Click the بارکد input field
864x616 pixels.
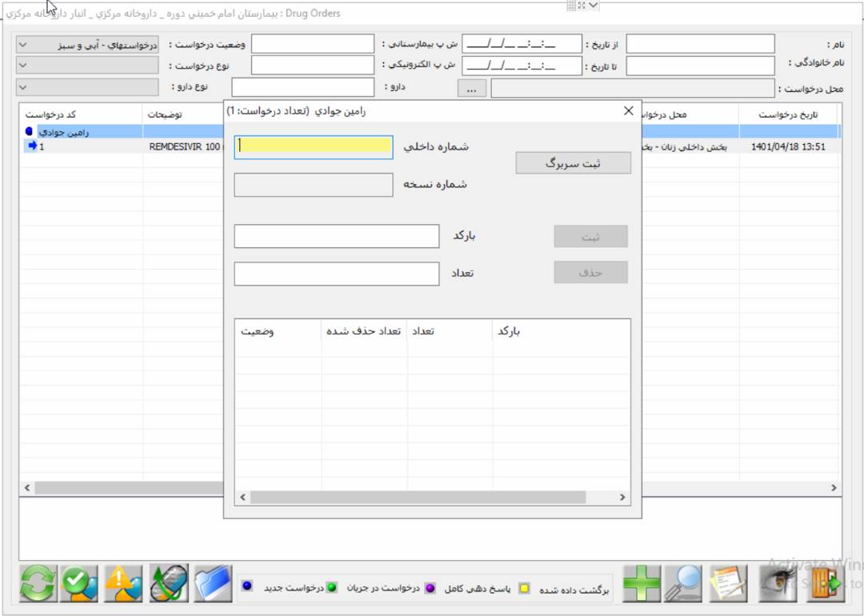tap(336, 236)
